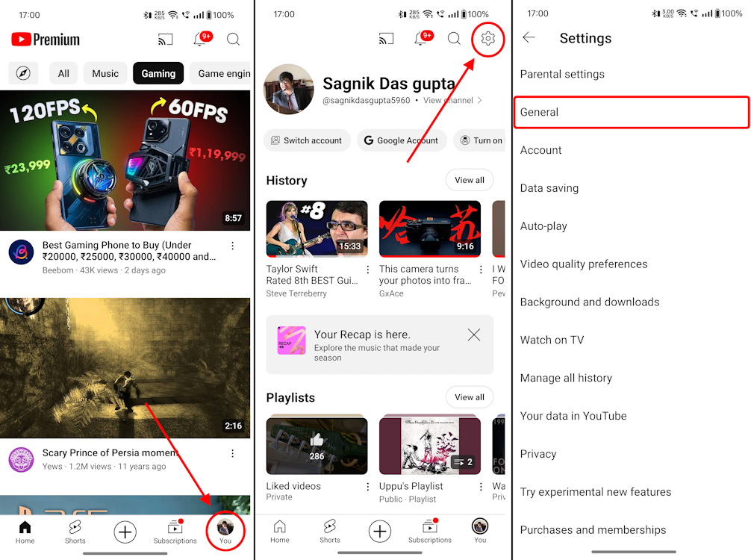Tap the You profile tab on Home feed
Viewport: 751px width, 560px height.
tap(225, 531)
